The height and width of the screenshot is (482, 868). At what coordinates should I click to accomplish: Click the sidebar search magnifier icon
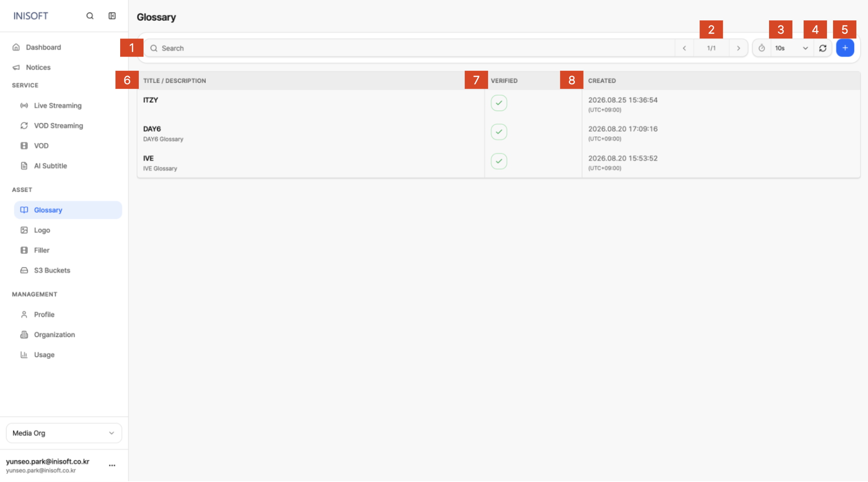click(90, 16)
